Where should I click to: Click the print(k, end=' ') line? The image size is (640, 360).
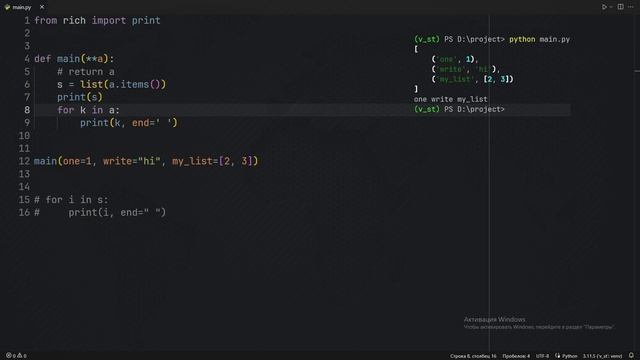click(129, 123)
